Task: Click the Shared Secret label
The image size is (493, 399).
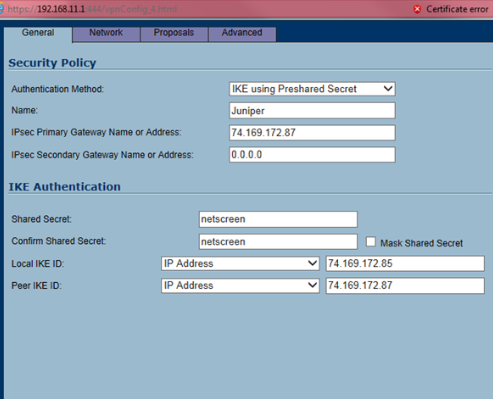Action: pos(41,219)
